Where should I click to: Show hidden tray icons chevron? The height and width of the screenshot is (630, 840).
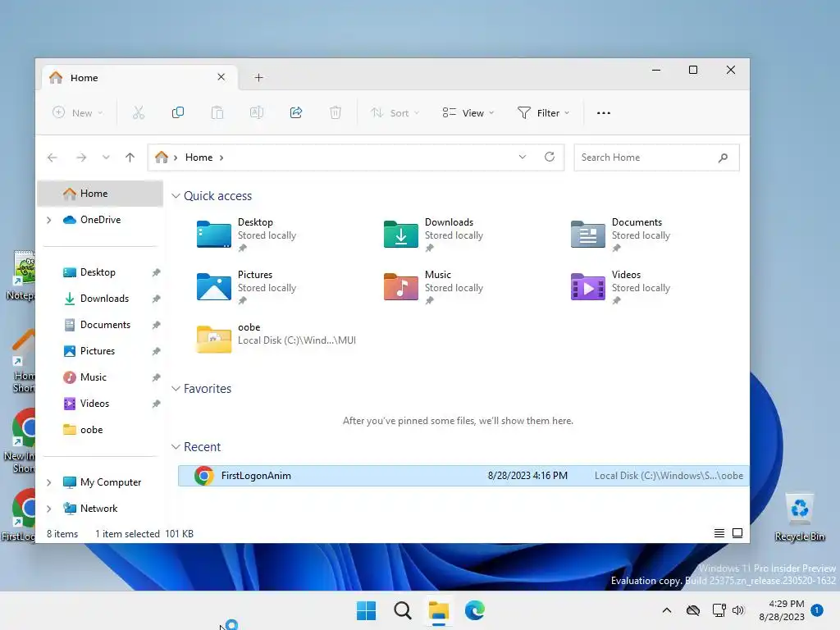667,610
